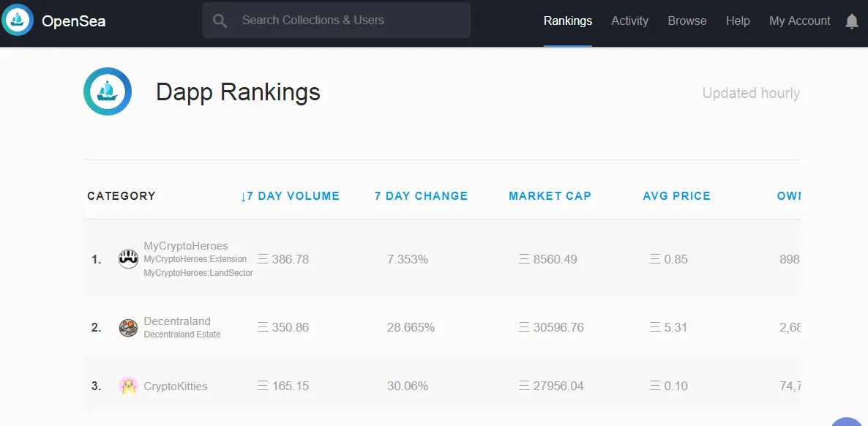868x426 pixels.
Task: Open the MyCryptoHeroes:Extension sub-collection
Action: (x=195, y=259)
